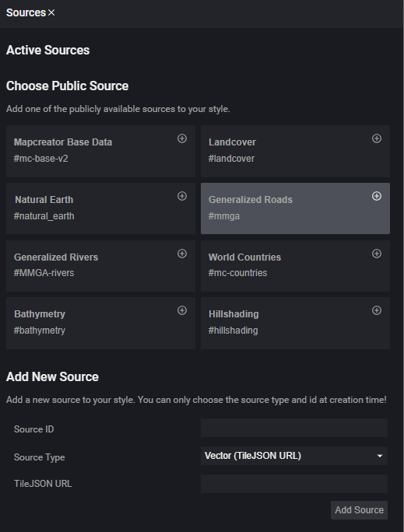Select the Hillshading title text
Screen dimensions: 404x532
(234, 314)
